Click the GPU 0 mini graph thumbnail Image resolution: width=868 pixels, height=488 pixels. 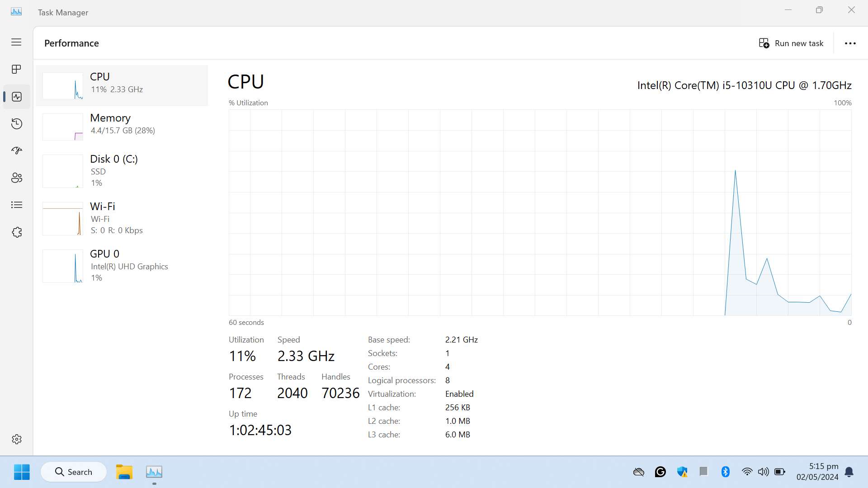(x=63, y=266)
